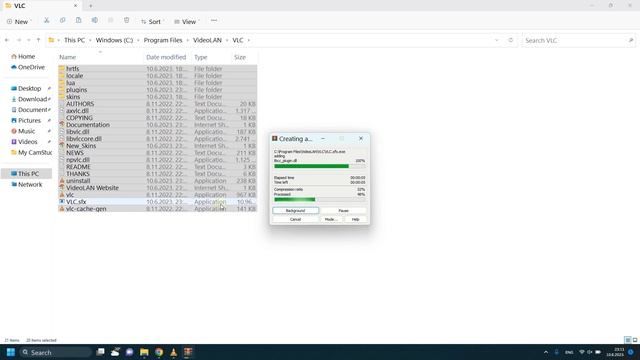The height and width of the screenshot is (360, 640).
Task: Open the New dropdown menu
Action: click(18, 22)
